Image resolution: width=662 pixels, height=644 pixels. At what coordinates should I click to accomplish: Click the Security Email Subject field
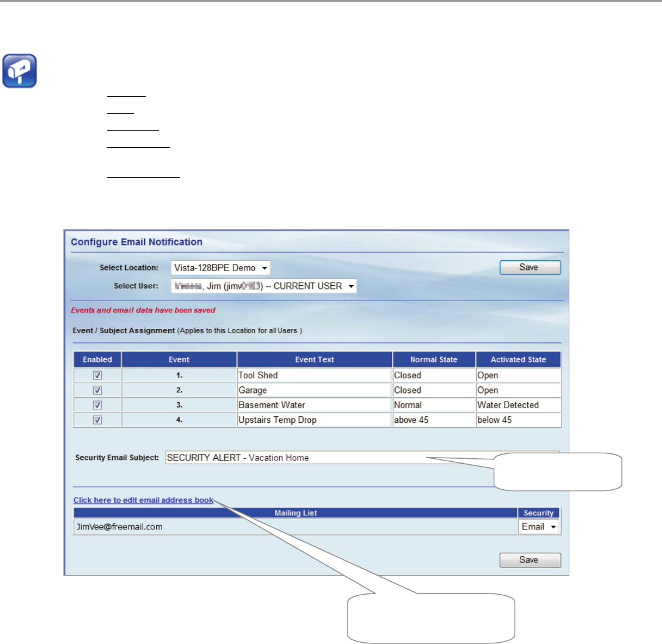coord(329,458)
